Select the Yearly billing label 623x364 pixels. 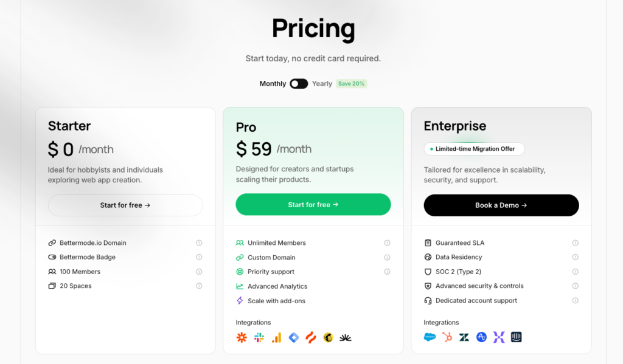click(x=322, y=84)
